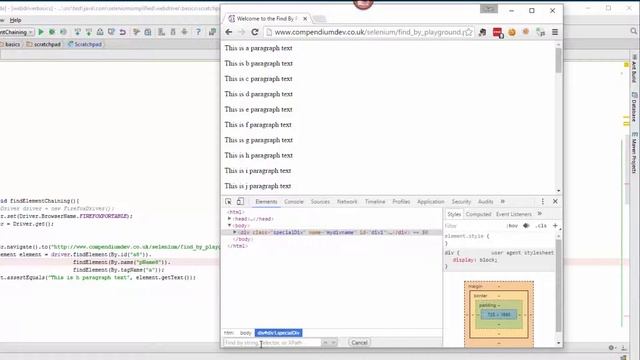Click the Debug bug icon in IntelliJ toolbar
The height and width of the screenshot is (360, 640).
point(52,32)
